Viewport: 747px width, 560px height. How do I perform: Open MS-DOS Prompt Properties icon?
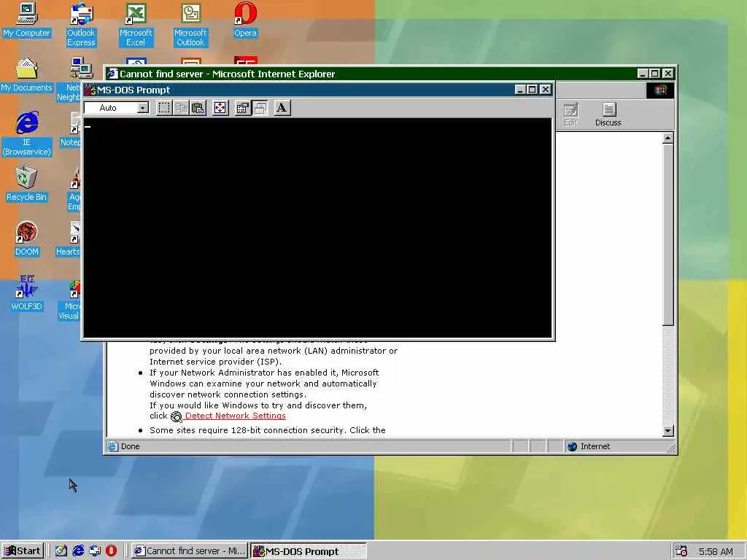(242, 108)
